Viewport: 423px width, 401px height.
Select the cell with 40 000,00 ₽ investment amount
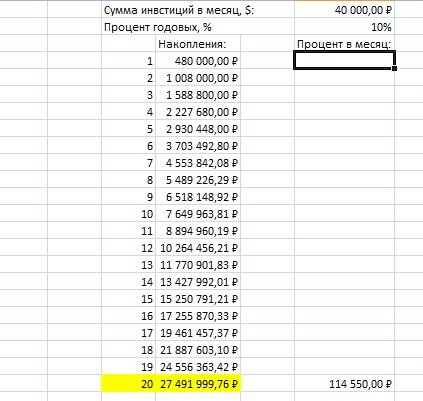(x=344, y=10)
